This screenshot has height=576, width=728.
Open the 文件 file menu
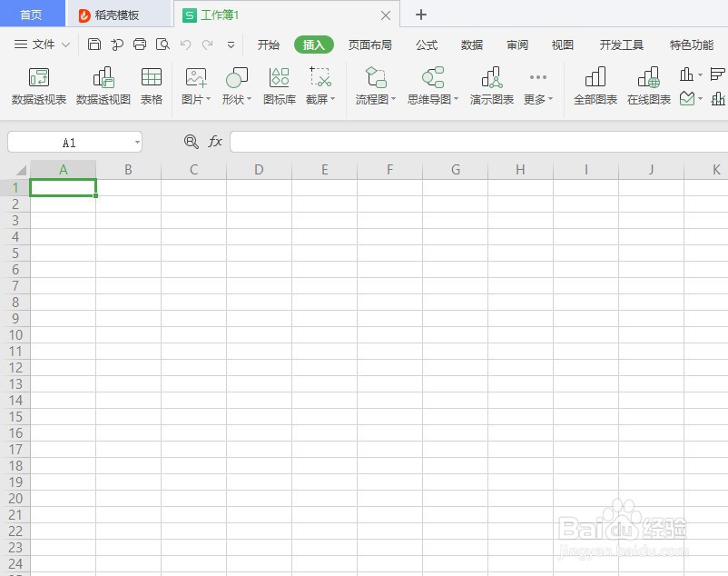pos(45,44)
